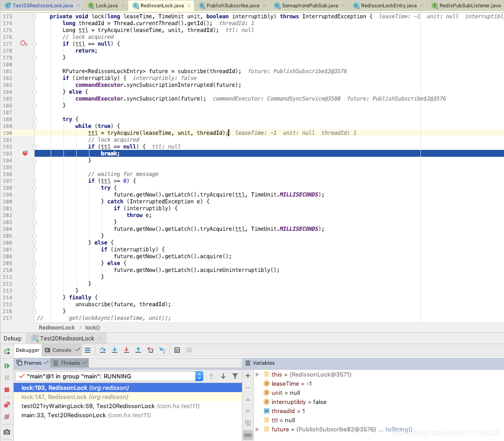Toggle the breakpoint on line 193
Viewport: 504px width, 441px height.
pos(25,153)
